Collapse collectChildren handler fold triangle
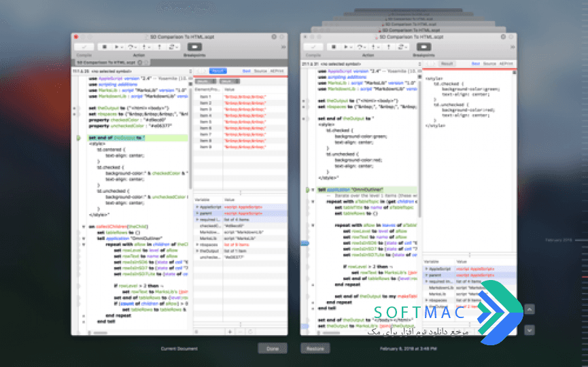The image size is (588, 367). pyautogui.click(x=84, y=227)
